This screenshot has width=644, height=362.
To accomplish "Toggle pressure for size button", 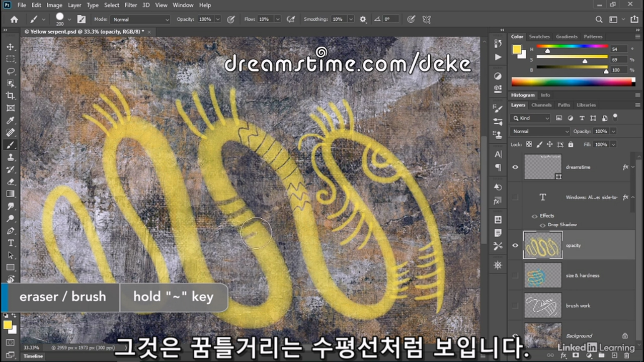I will coord(411,19).
